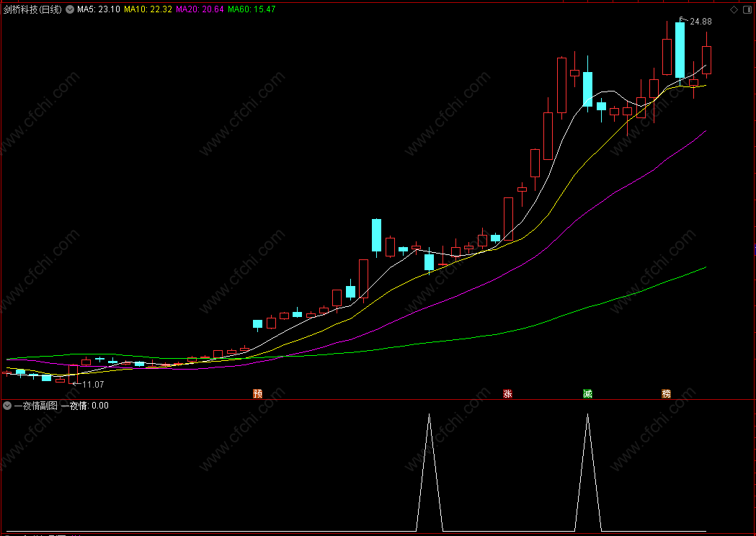Expand the 一夜情副图 sub-chart dropdown arrow
Screen dimensions: 756x536
tap(7, 406)
